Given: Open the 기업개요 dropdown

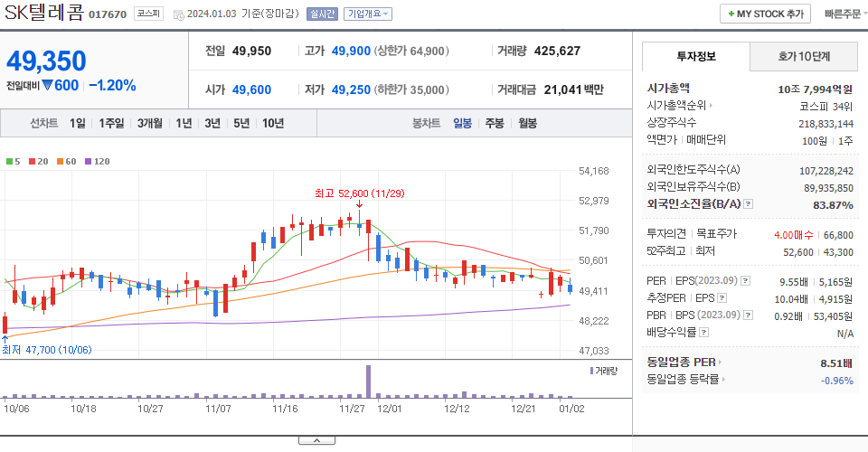Looking at the screenshot, I should [x=368, y=14].
